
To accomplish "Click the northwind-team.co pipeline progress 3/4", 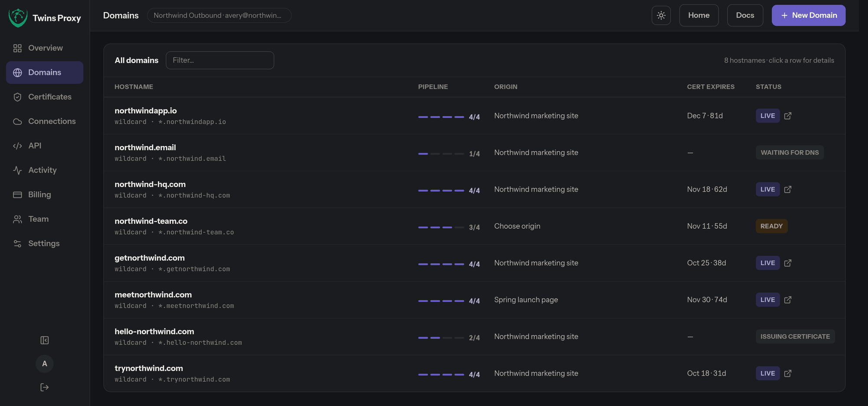I will tap(449, 227).
